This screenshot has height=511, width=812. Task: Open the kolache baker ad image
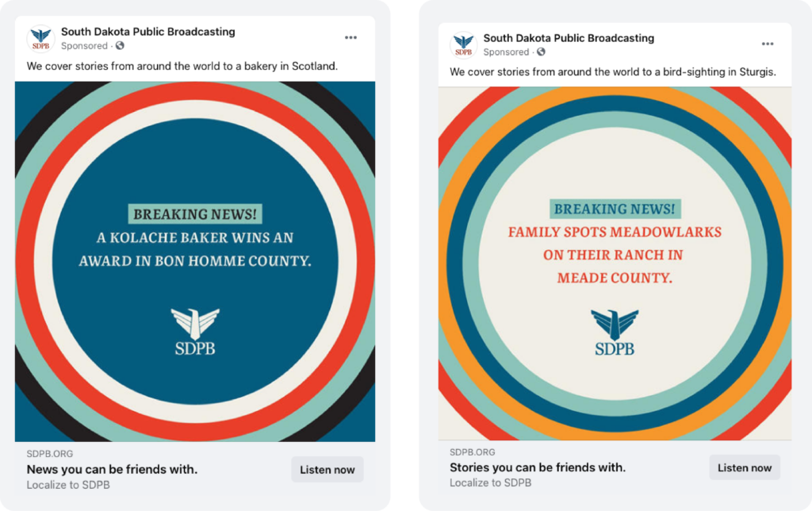195,262
